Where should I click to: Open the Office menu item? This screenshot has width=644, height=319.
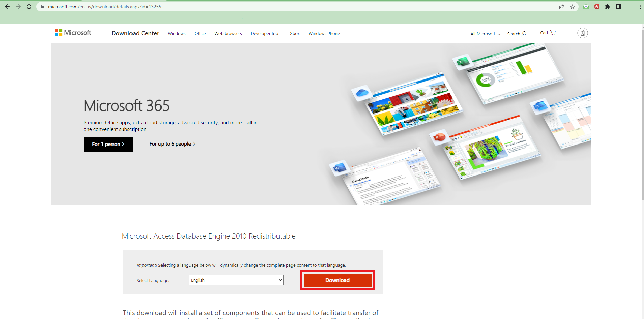(x=200, y=34)
